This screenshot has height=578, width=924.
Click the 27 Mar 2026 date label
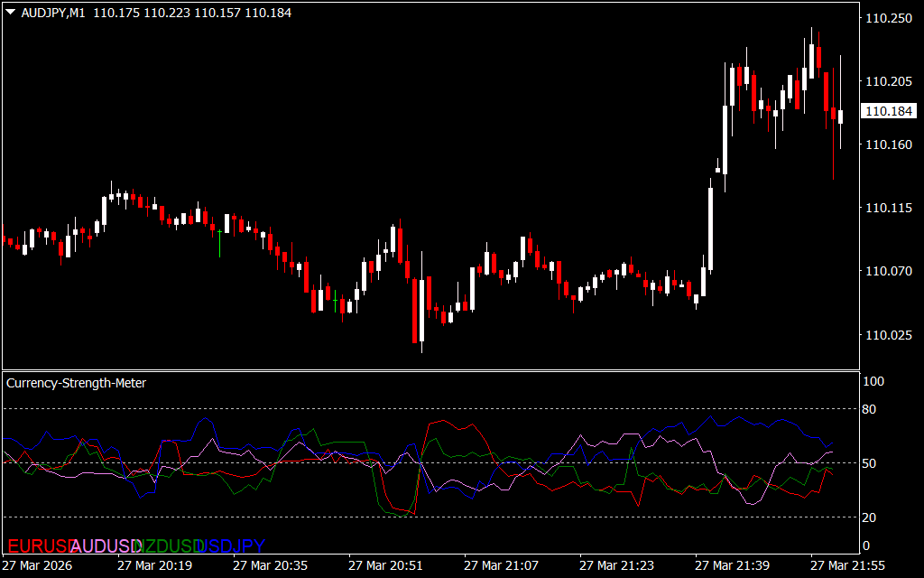[x=38, y=565]
